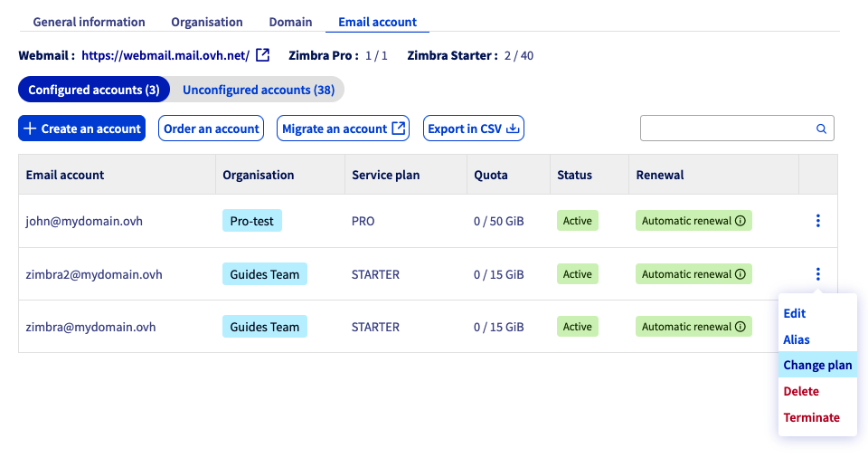
Task: Collapse the zimbra2 three-dot actions menu
Action: coord(817,274)
